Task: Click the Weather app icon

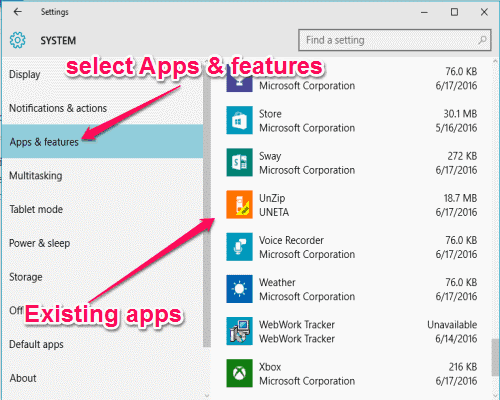Action: (x=239, y=289)
